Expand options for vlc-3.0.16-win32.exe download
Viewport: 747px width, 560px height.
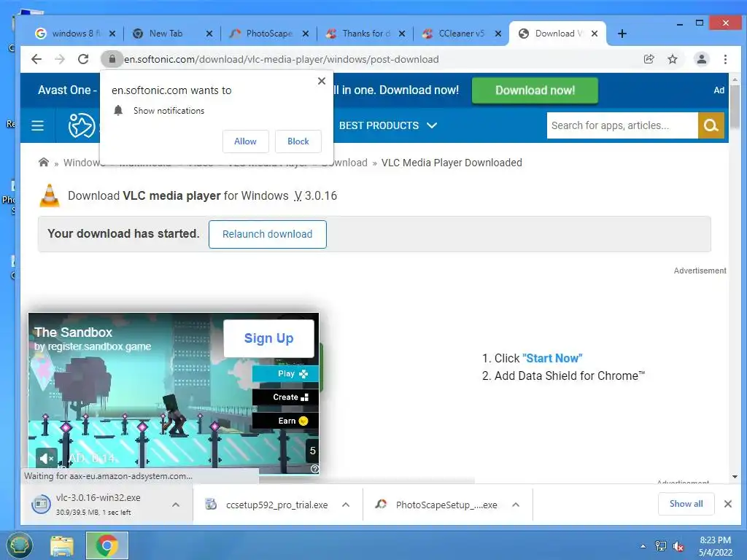[176, 505]
